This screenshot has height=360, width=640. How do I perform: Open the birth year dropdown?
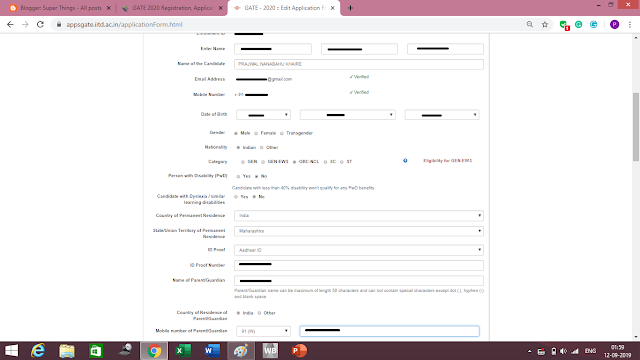442,115
